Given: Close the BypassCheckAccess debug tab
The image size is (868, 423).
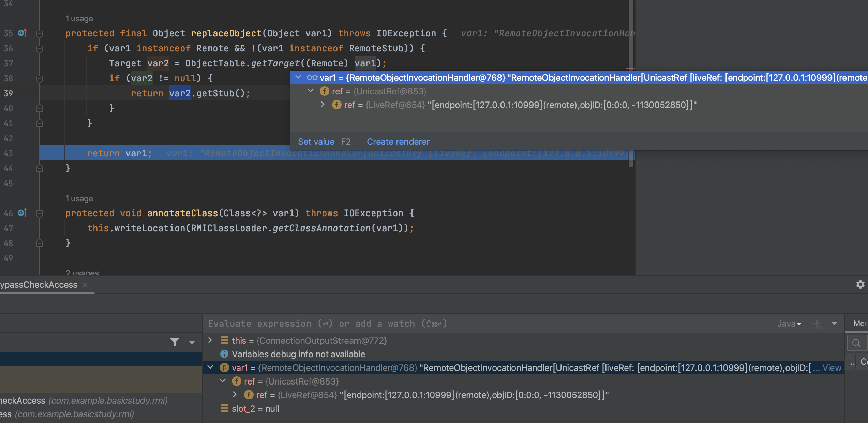Looking at the screenshot, I should tap(85, 285).
